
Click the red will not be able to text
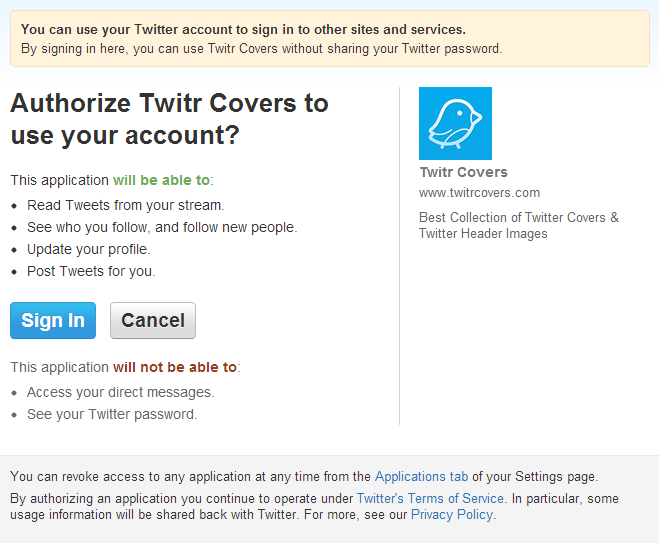click(174, 367)
